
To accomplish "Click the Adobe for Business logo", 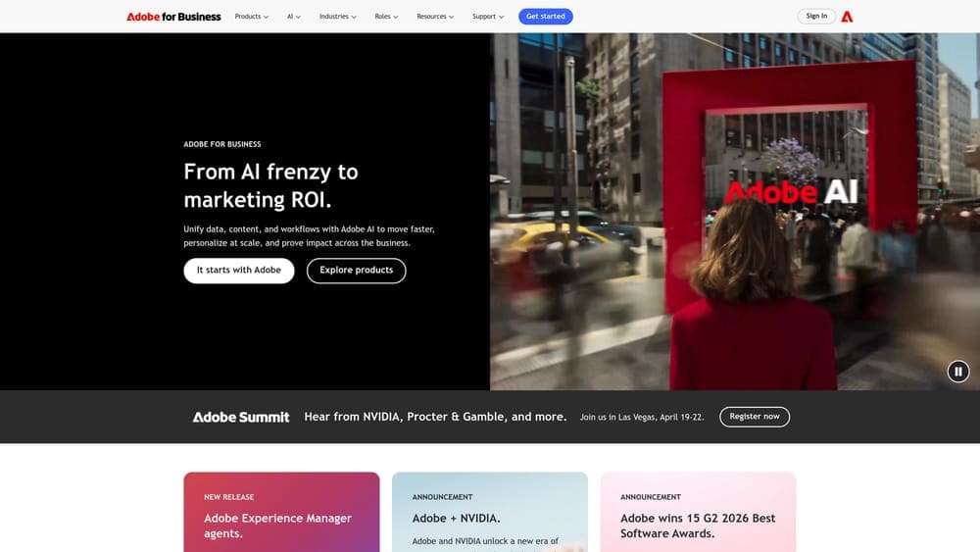I will coord(173,17).
